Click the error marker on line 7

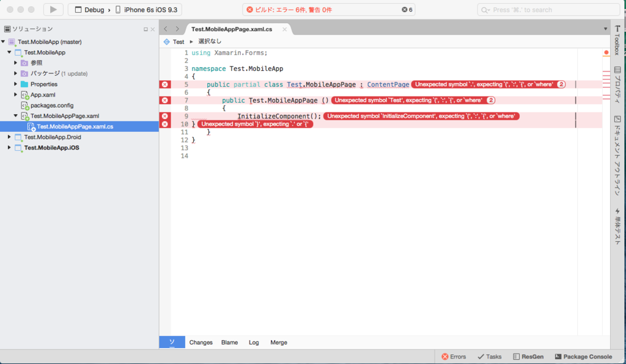point(165,100)
